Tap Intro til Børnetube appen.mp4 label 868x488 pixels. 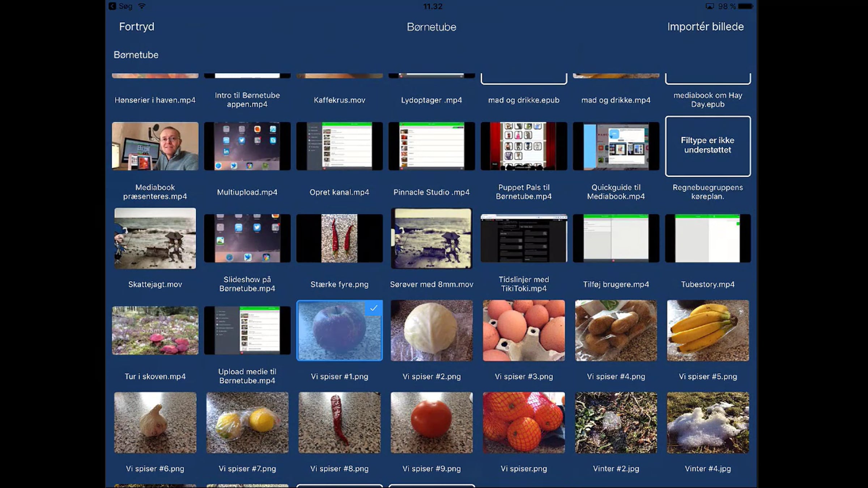pyautogui.click(x=247, y=100)
